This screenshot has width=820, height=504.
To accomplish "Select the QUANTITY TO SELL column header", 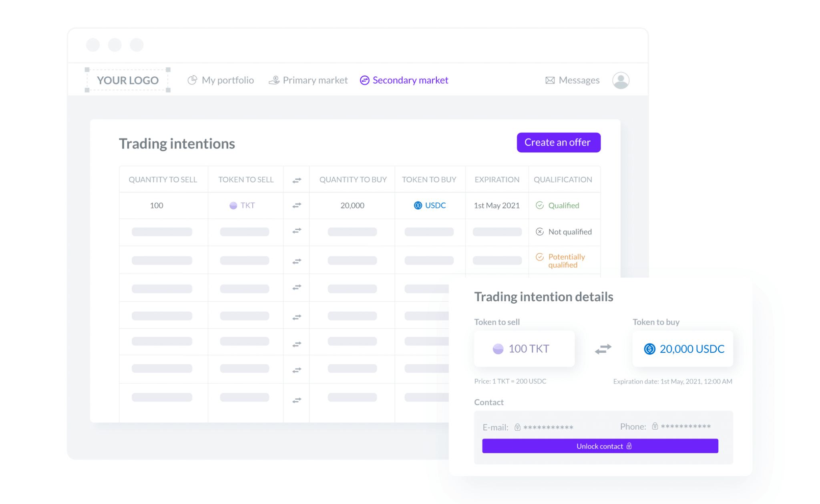I will [x=163, y=180].
